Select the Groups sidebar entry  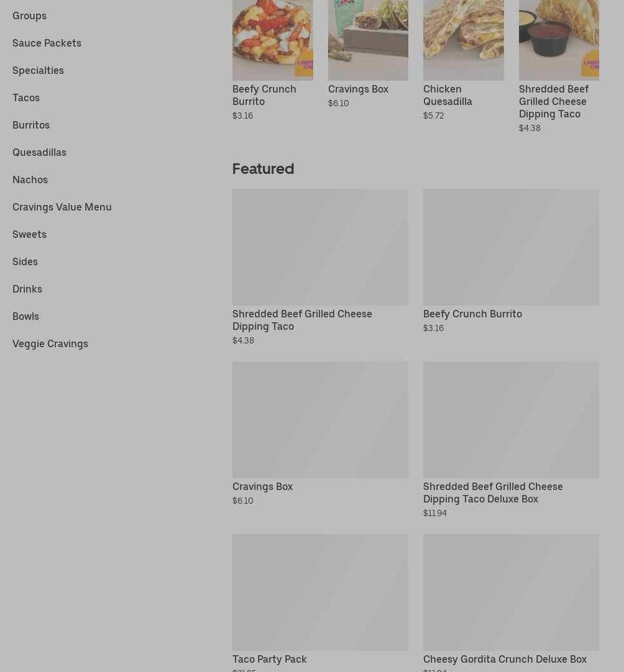[30, 16]
